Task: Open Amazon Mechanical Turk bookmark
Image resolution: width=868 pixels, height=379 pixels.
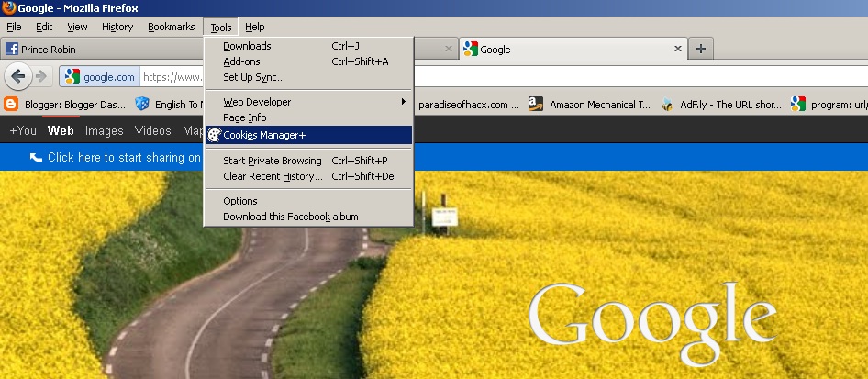Action: point(590,104)
